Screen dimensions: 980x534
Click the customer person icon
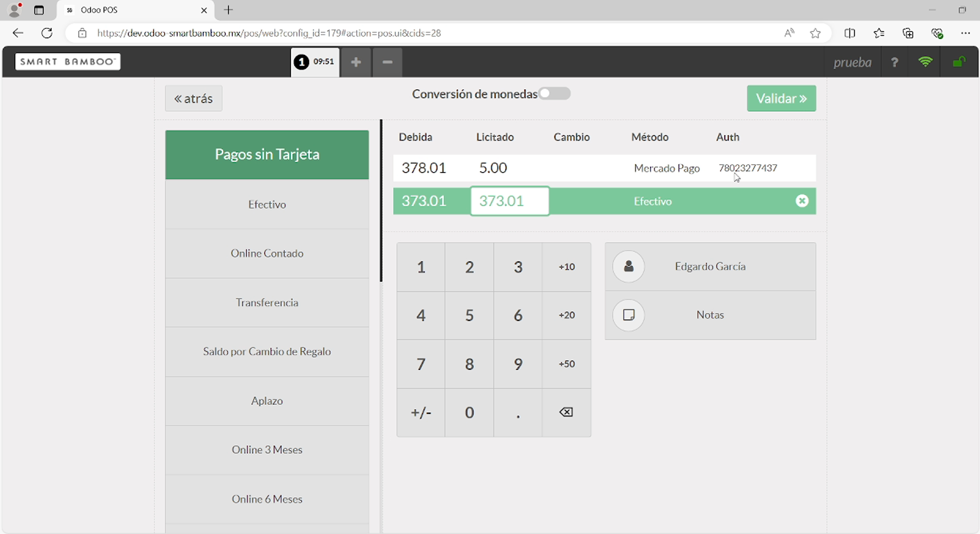pos(629,266)
